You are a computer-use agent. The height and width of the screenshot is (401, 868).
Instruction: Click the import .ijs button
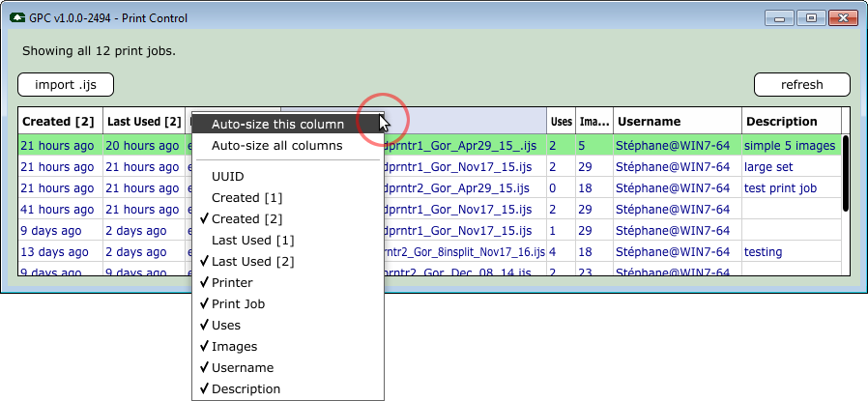pyautogui.click(x=66, y=85)
